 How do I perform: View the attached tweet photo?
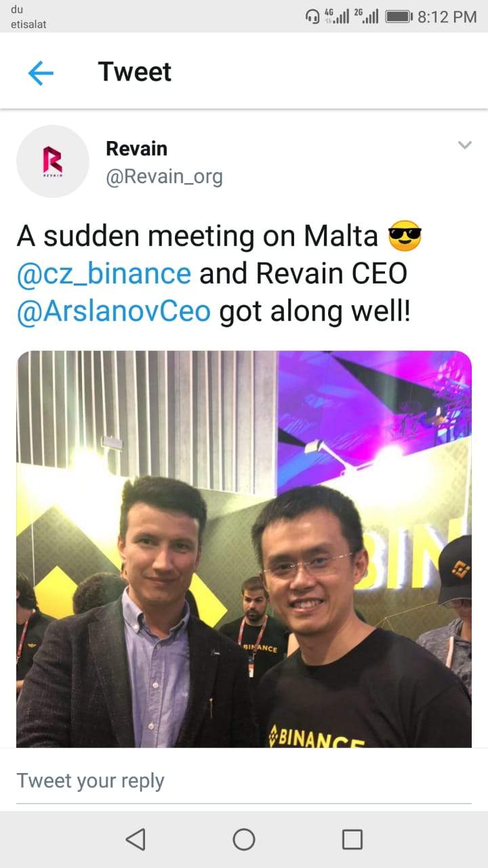(244, 549)
